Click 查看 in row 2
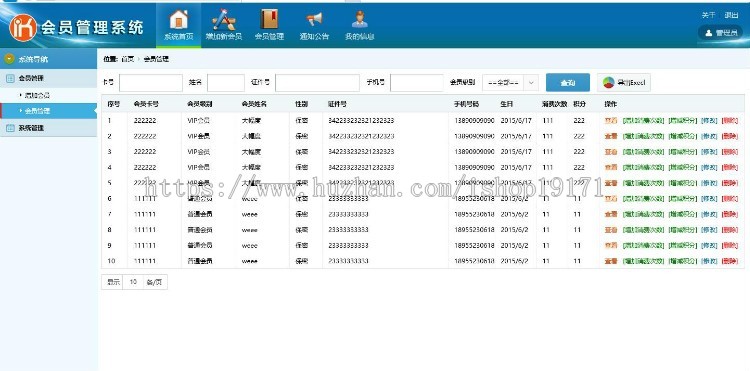This screenshot has width=750, height=371. (611, 136)
